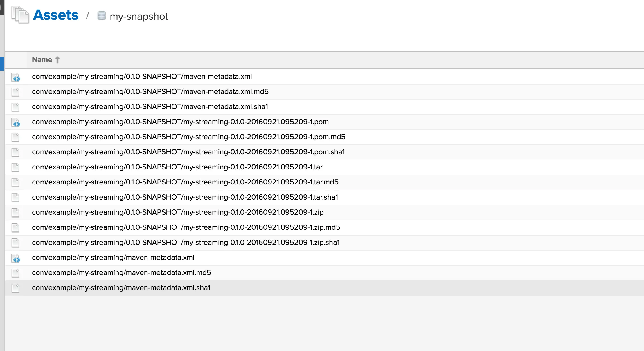Screen dimensions: 644x351
Task: Click XML icon of my-streaming/maven-metadata.xml
Action: [x=16, y=258]
